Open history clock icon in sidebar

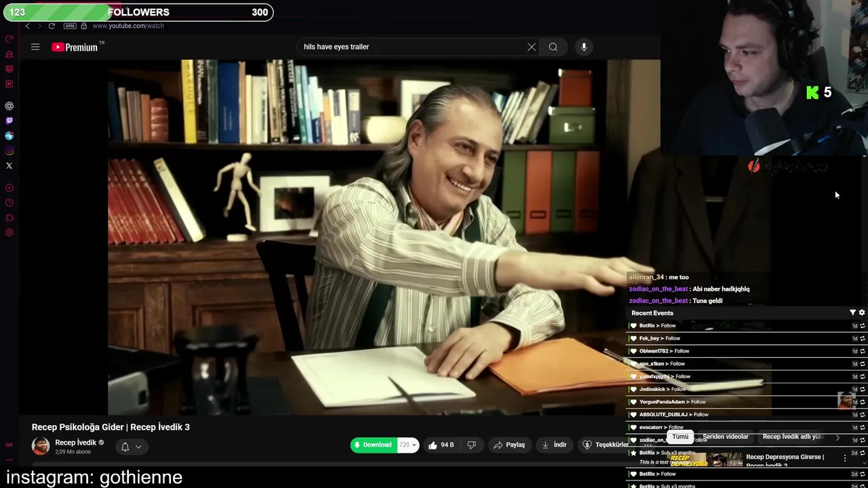click(9, 203)
